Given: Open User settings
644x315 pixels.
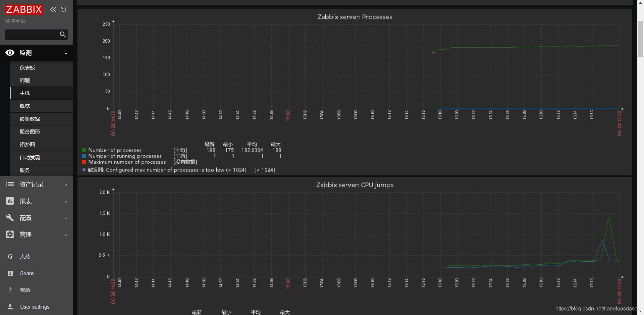Looking at the screenshot, I should coord(35,307).
